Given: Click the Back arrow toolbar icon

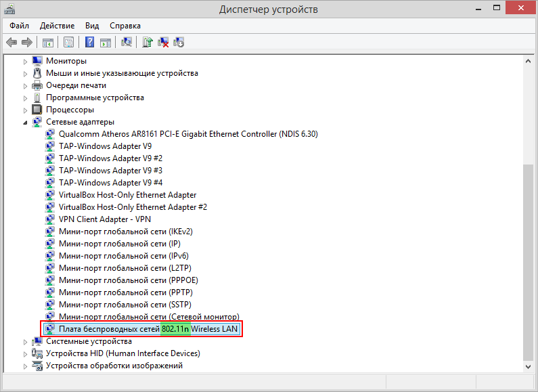Looking at the screenshot, I should [x=12, y=42].
